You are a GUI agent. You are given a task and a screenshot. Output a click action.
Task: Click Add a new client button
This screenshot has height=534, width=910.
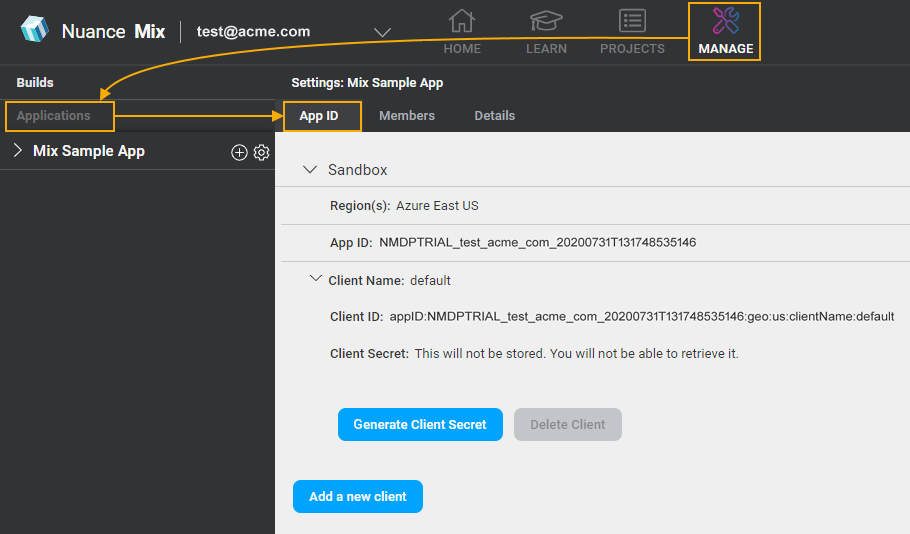[x=358, y=496]
